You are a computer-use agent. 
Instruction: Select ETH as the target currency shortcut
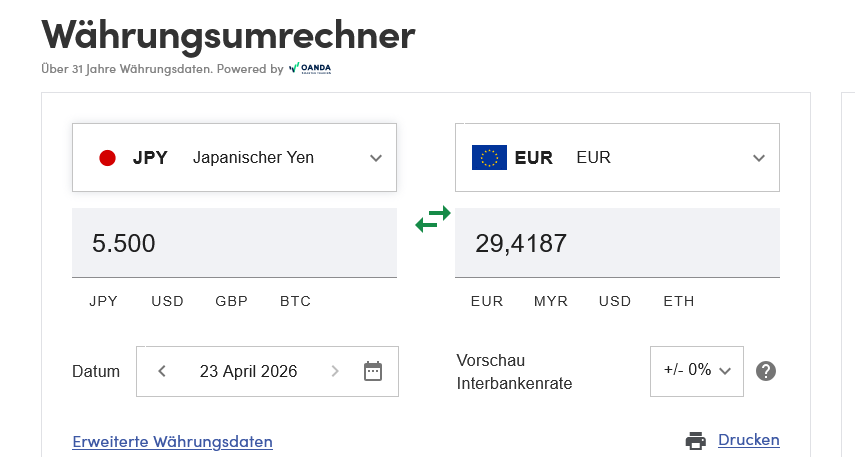click(679, 301)
